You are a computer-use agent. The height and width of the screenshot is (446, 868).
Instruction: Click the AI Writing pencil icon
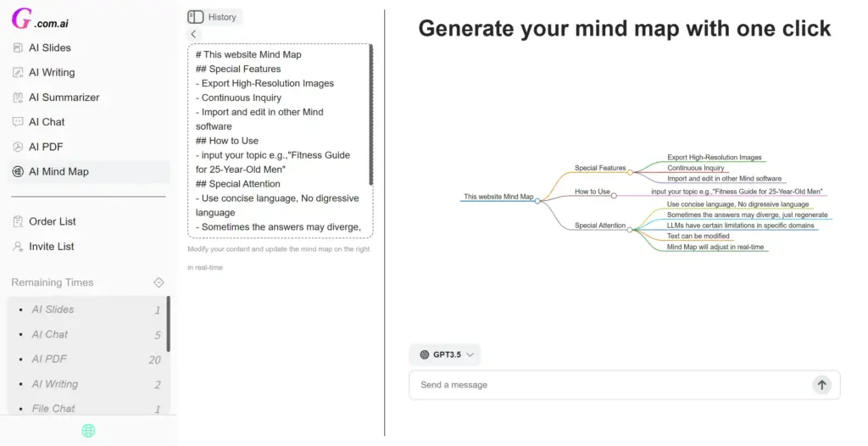point(18,73)
